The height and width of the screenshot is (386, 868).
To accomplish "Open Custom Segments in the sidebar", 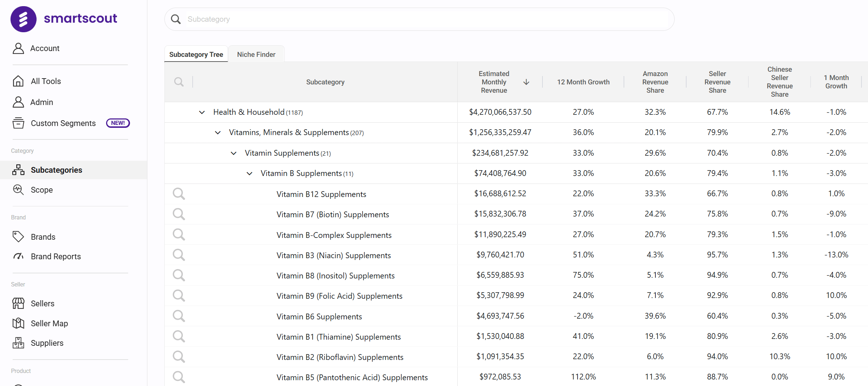I will point(63,123).
